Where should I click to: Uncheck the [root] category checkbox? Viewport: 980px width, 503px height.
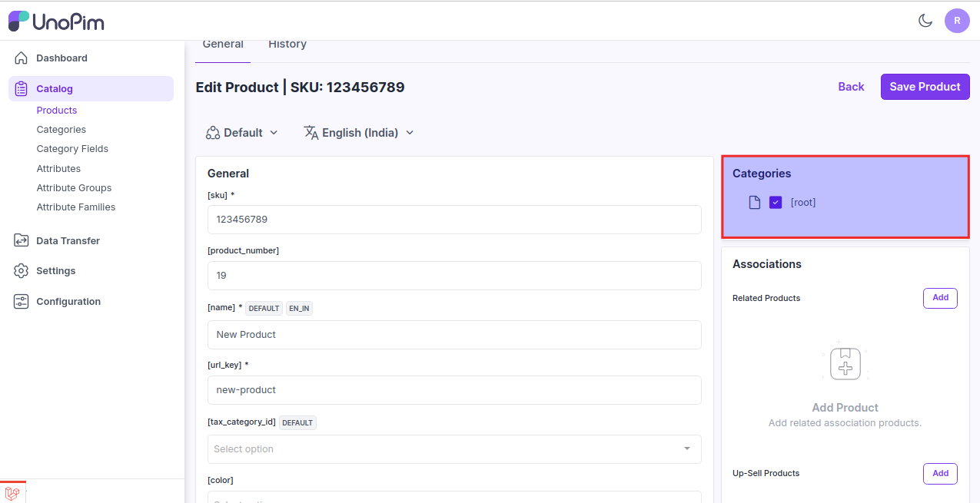pyautogui.click(x=776, y=203)
